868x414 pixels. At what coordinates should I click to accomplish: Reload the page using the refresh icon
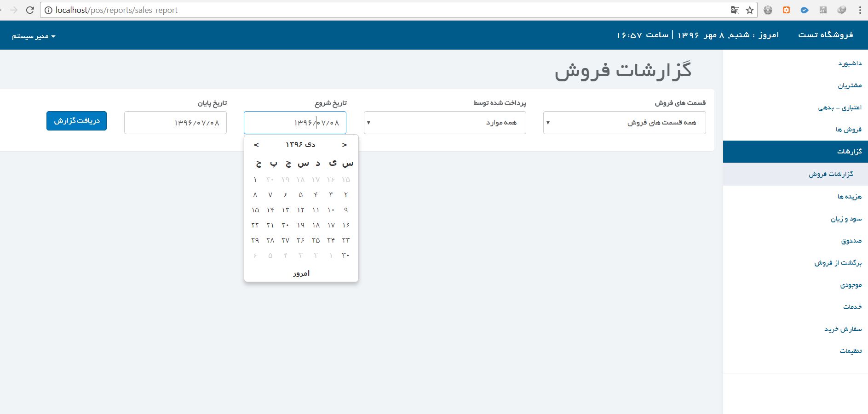[30, 10]
